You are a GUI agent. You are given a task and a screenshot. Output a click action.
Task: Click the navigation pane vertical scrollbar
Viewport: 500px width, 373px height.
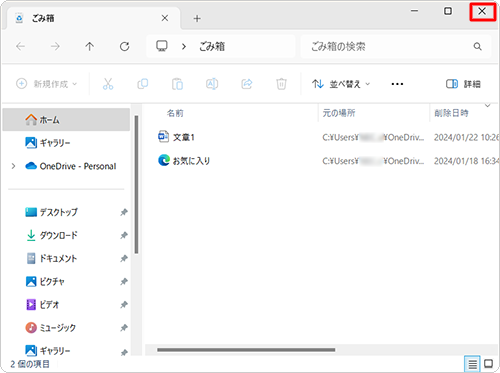click(136, 184)
